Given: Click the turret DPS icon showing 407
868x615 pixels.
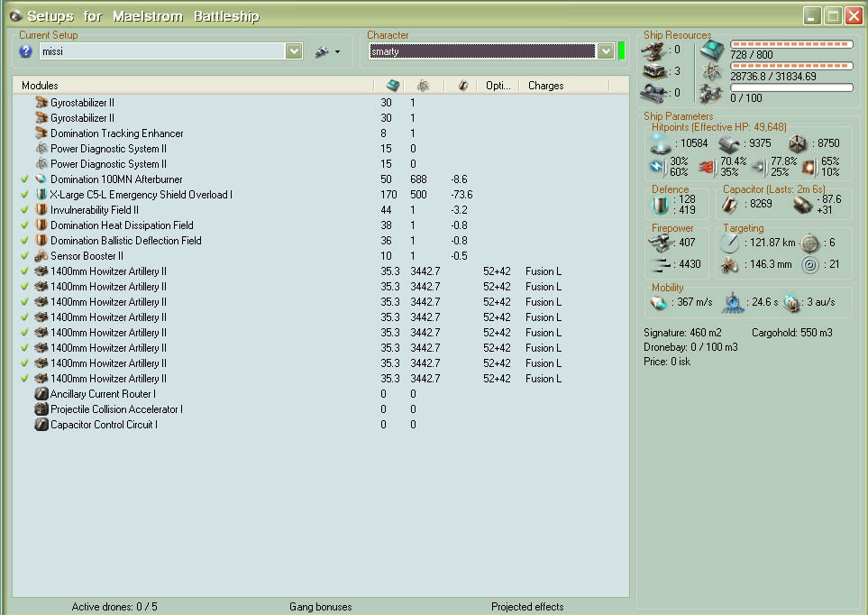Looking at the screenshot, I should pos(659,243).
